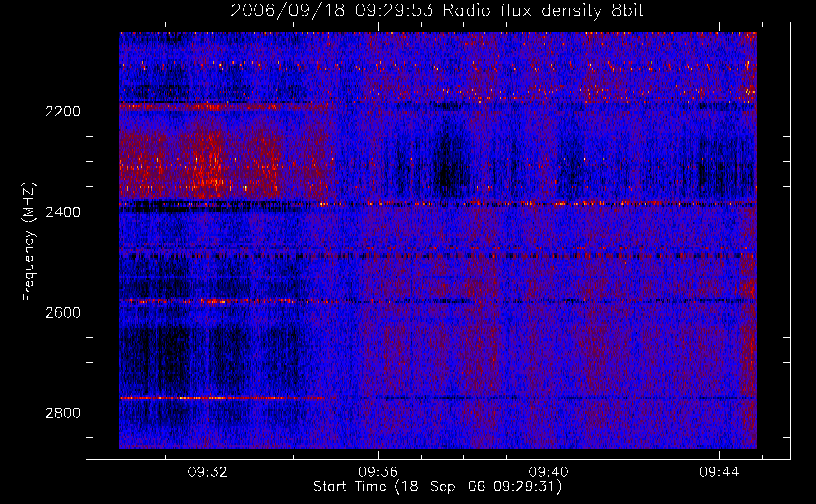Image resolution: width=816 pixels, height=504 pixels.
Task: Click the 09:40 time tick label
Action: [549, 472]
